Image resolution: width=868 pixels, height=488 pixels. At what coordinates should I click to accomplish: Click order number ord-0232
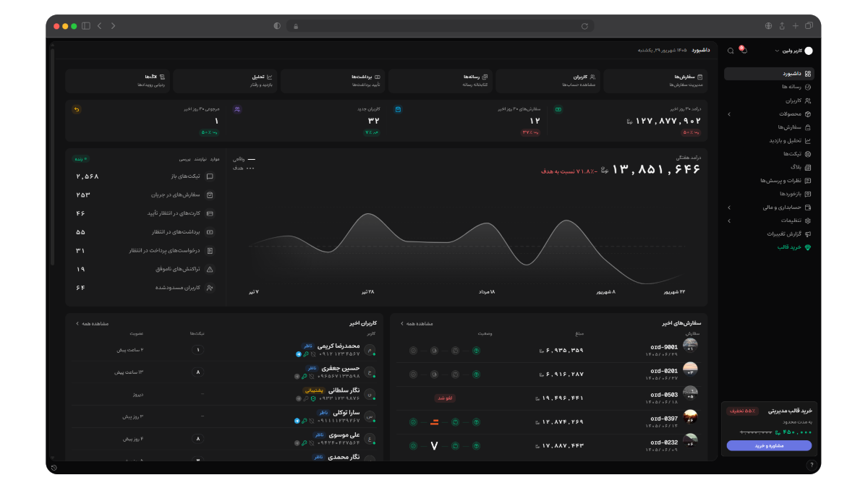(664, 442)
